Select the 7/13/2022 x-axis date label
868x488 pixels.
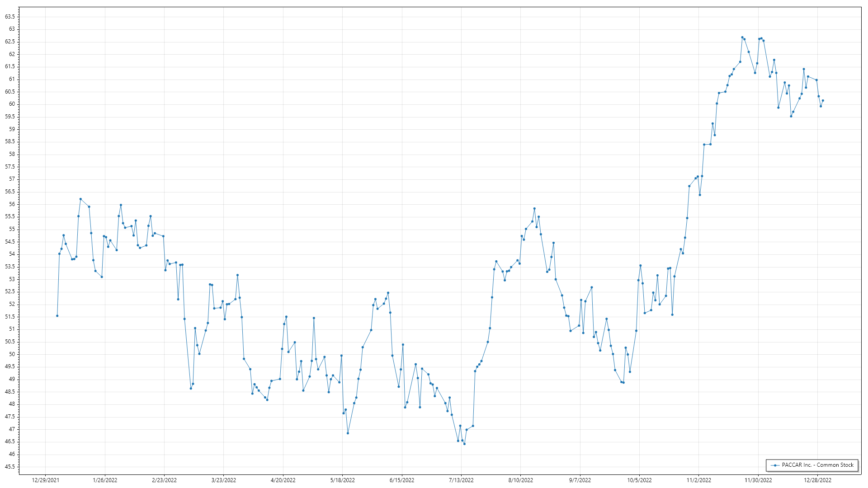(x=461, y=480)
